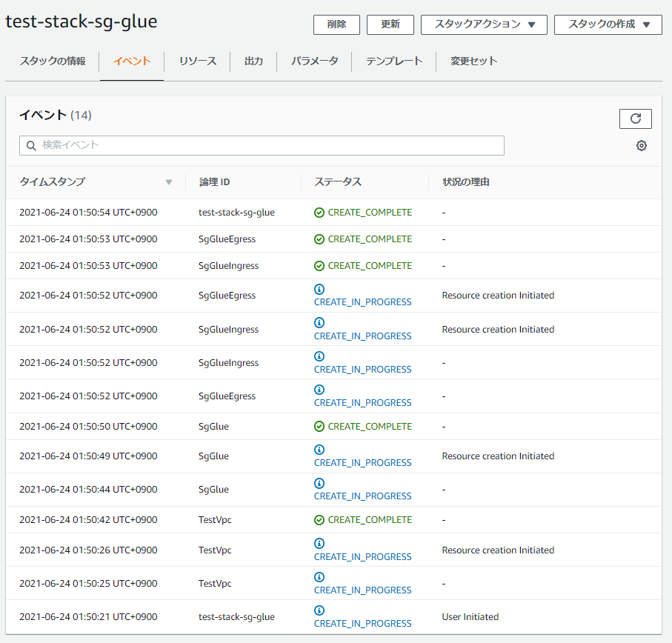
Task: Focus the 検索イベント search field
Action: [262, 146]
